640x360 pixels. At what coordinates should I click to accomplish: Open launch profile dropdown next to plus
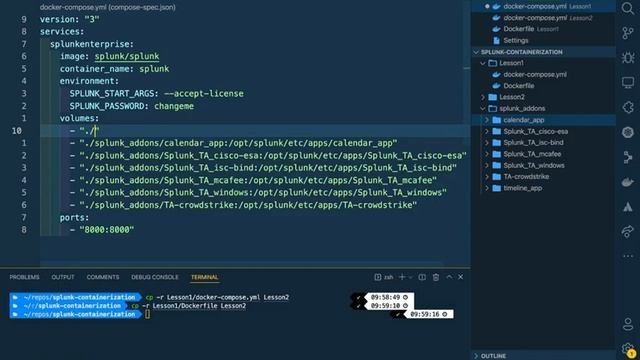(410, 278)
